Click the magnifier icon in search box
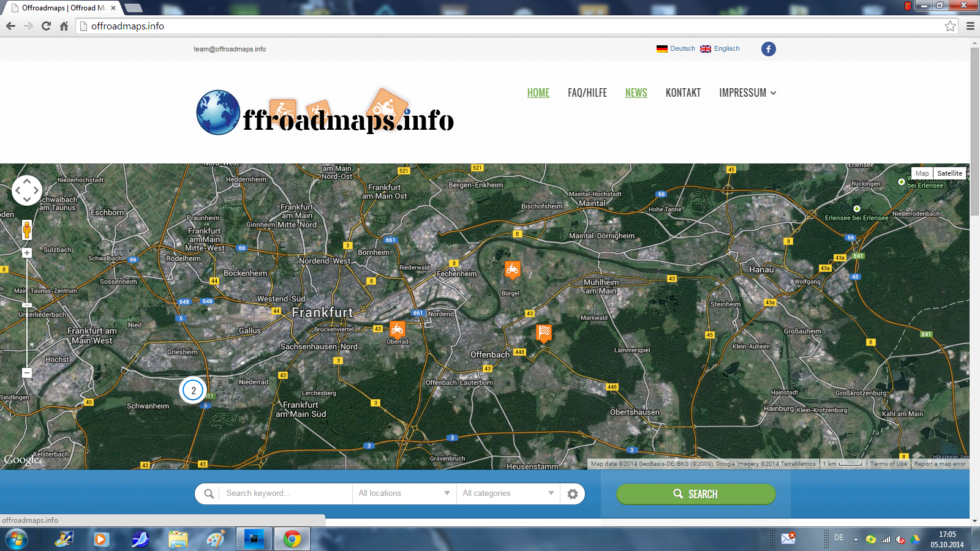Viewport: 980px width, 551px height. (x=209, y=493)
